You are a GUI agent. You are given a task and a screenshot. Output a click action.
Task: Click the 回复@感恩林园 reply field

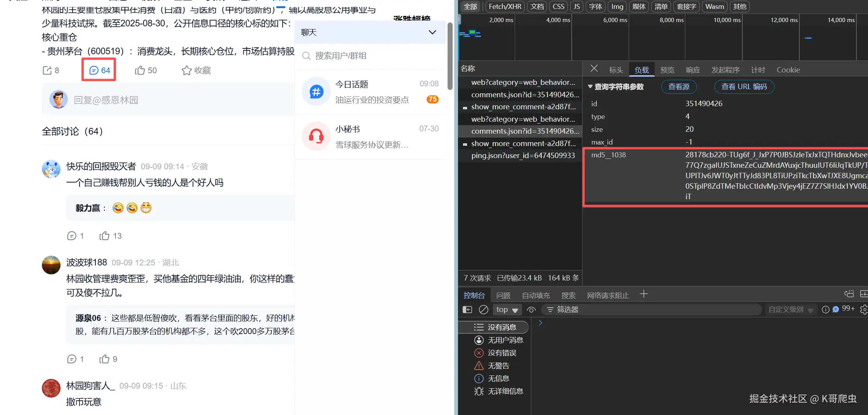pos(168,100)
